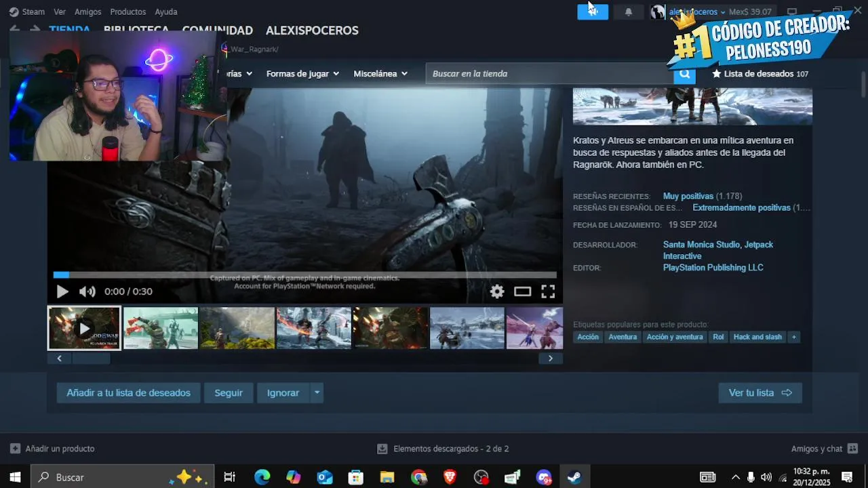Switch to the COMUNIDAD tab
The width and height of the screenshot is (868, 488).
coord(218,30)
